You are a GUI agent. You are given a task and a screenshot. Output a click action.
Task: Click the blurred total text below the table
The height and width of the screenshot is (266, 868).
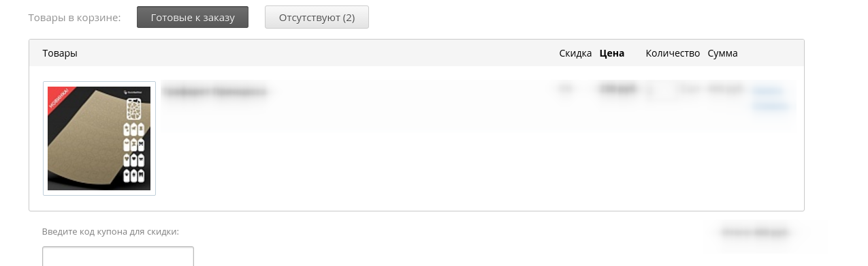point(755,233)
